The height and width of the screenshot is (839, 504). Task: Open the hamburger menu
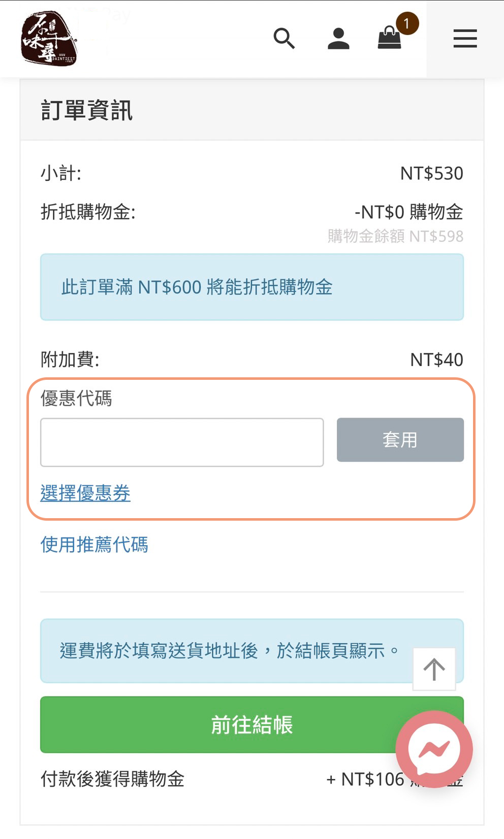coord(465,39)
